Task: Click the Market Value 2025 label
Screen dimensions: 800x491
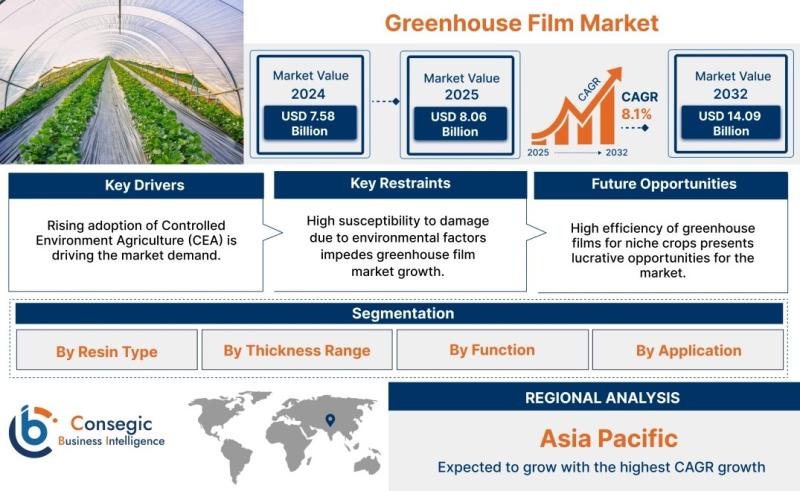Action: pyautogui.click(x=461, y=86)
